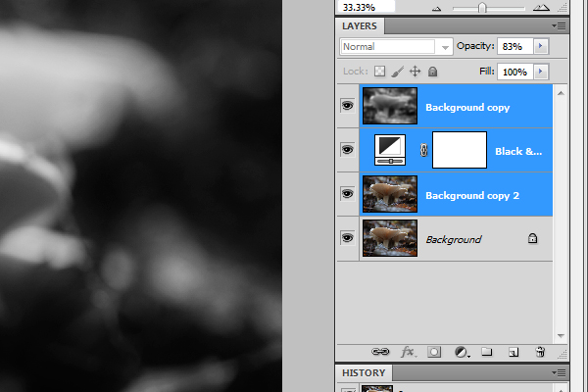Click the Black &... layer name
Viewport: 588px width, 392px height.
pyautogui.click(x=518, y=152)
